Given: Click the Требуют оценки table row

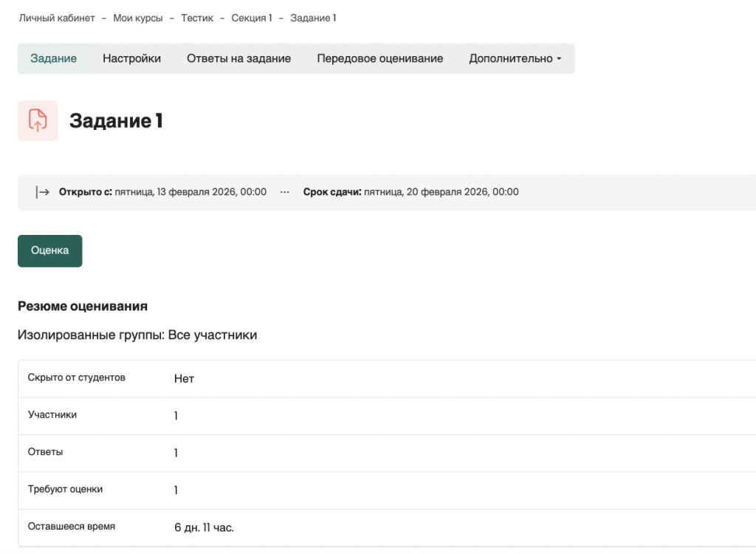Looking at the screenshot, I should (x=65, y=489).
